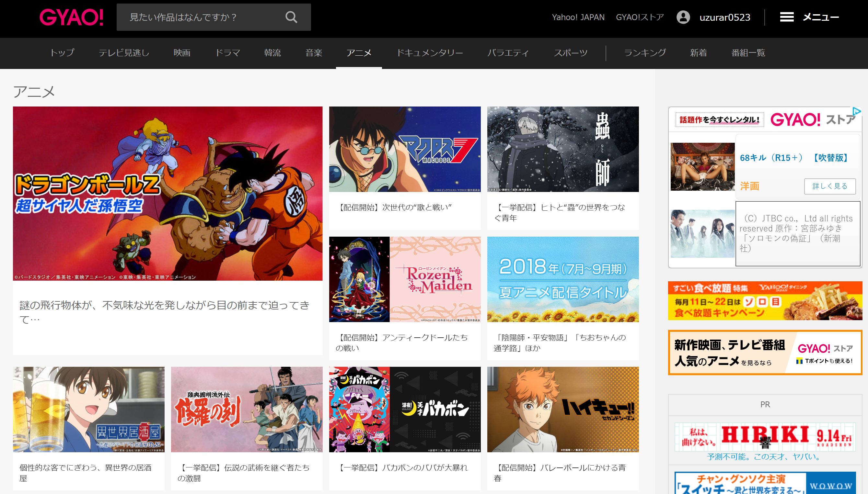Open the Macross 7 thumbnail
Image resolution: width=868 pixels, height=494 pixels.
405,149
